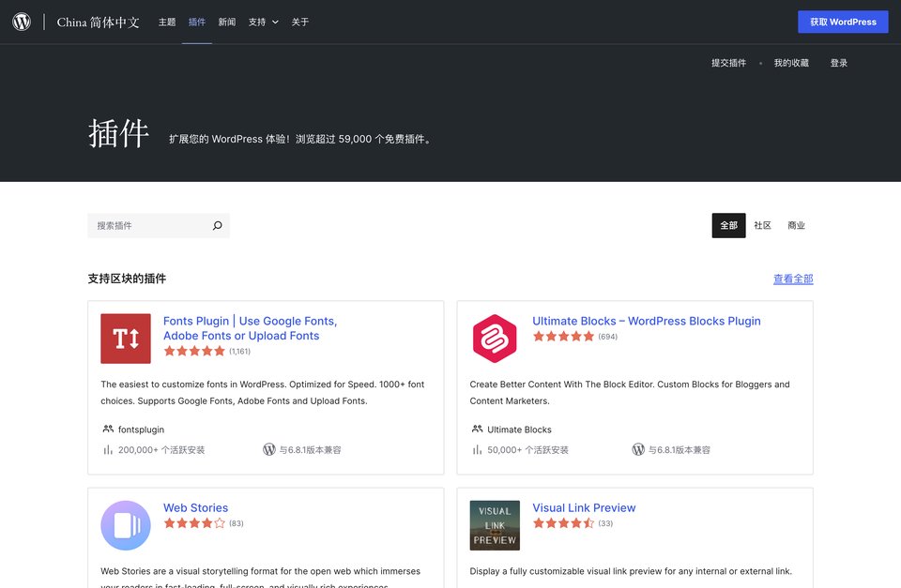Click the Fonts Plugin star rating
This screenshot has height=588, width=901.
[194, 351]
